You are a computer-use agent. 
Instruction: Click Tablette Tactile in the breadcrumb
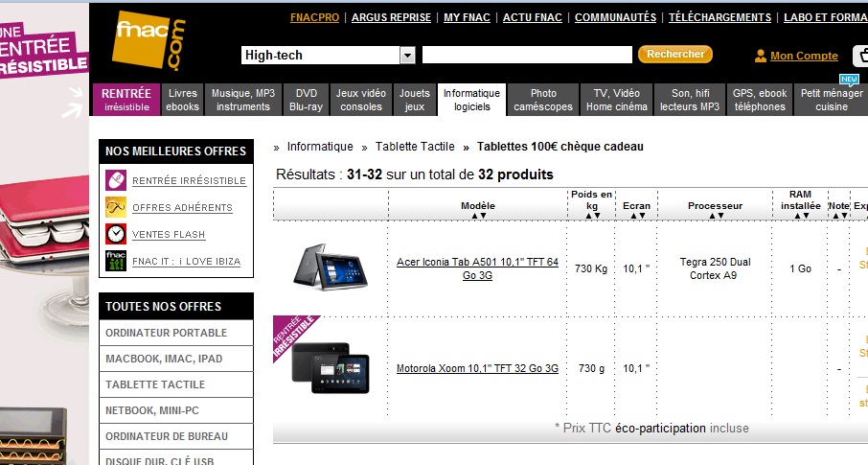pos(415,147)
